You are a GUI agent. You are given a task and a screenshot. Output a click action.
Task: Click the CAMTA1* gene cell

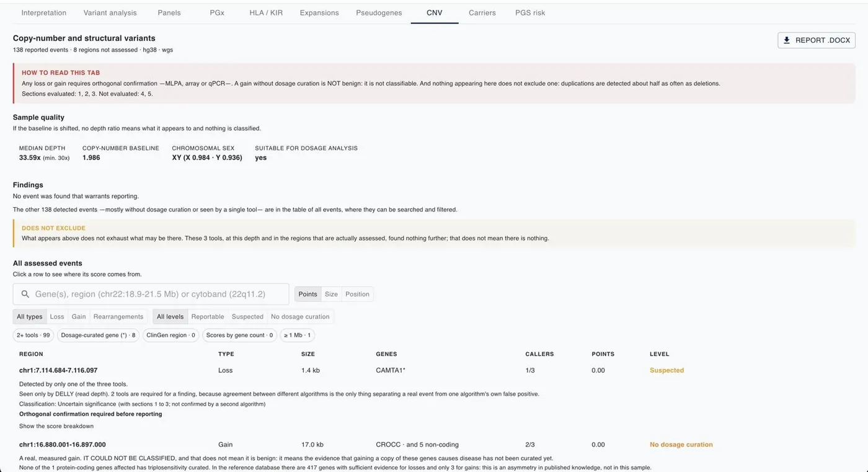click(391, 370)
